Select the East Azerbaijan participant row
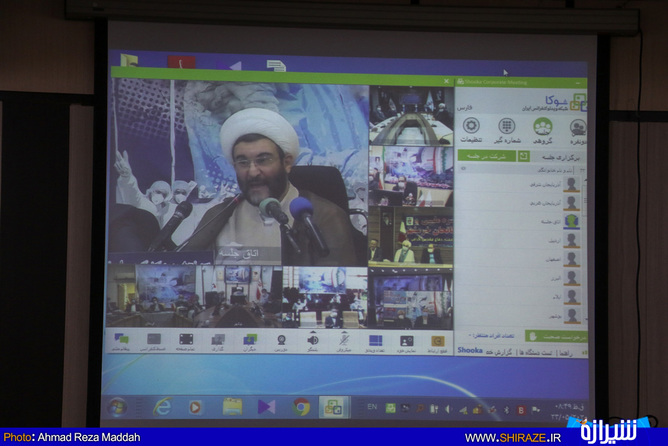This screenshot has height=446, width=668. pos(520,184)
